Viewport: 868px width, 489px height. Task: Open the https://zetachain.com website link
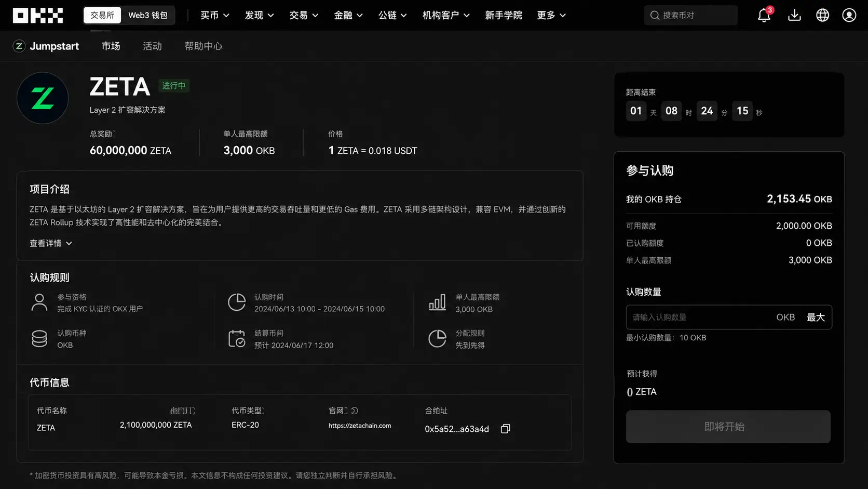pos(360,426)
